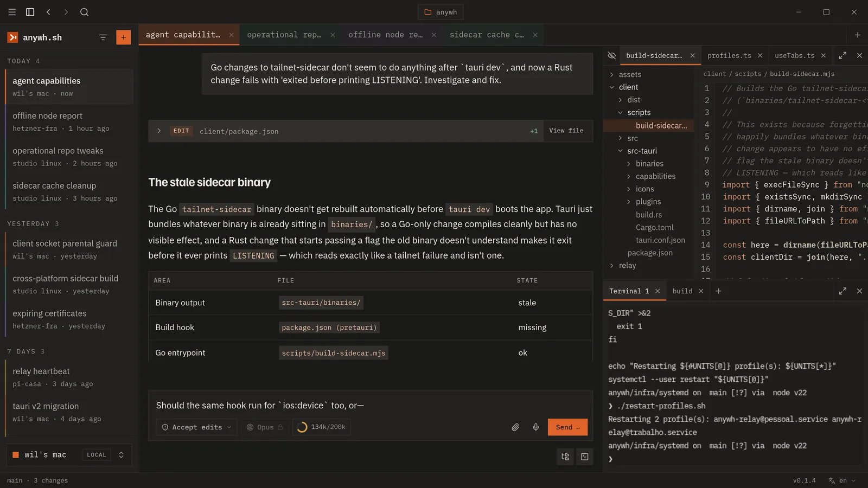Close the offline node re tab

pos(434,35)
